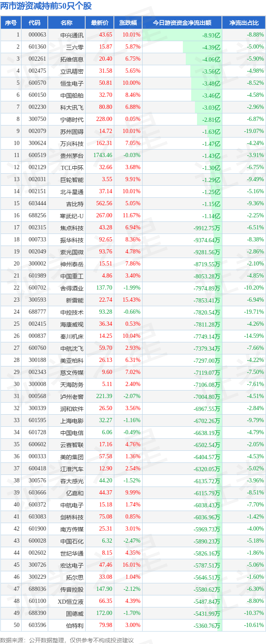Select stock name 美的集团
The height and width of the screenshot is (644, 266).
click(72, 457)
